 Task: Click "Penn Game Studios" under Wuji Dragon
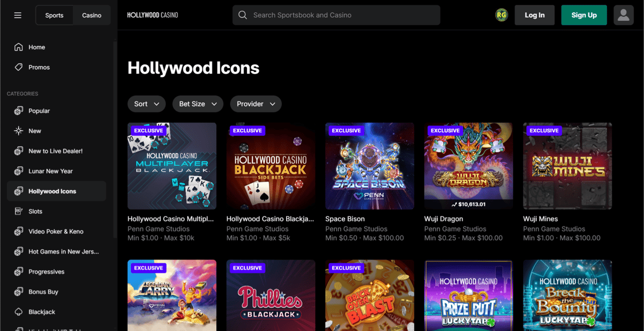[455, 229]
